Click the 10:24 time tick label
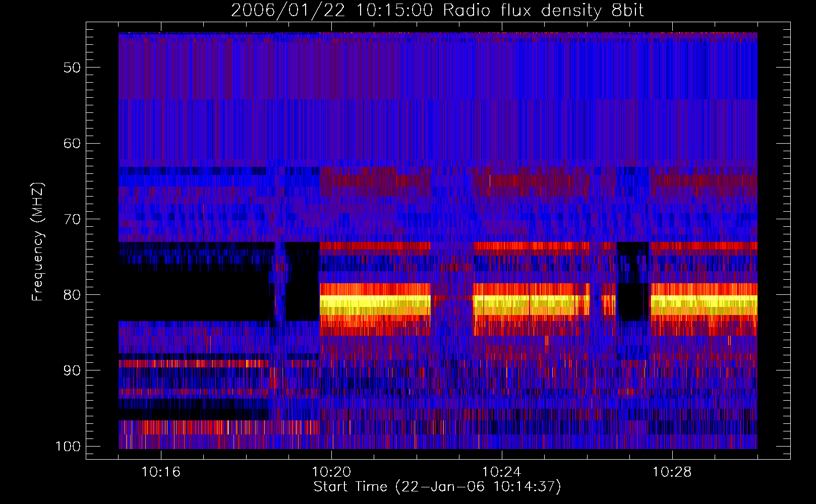Viewport: 816px width, 504px height. point(502,472)
